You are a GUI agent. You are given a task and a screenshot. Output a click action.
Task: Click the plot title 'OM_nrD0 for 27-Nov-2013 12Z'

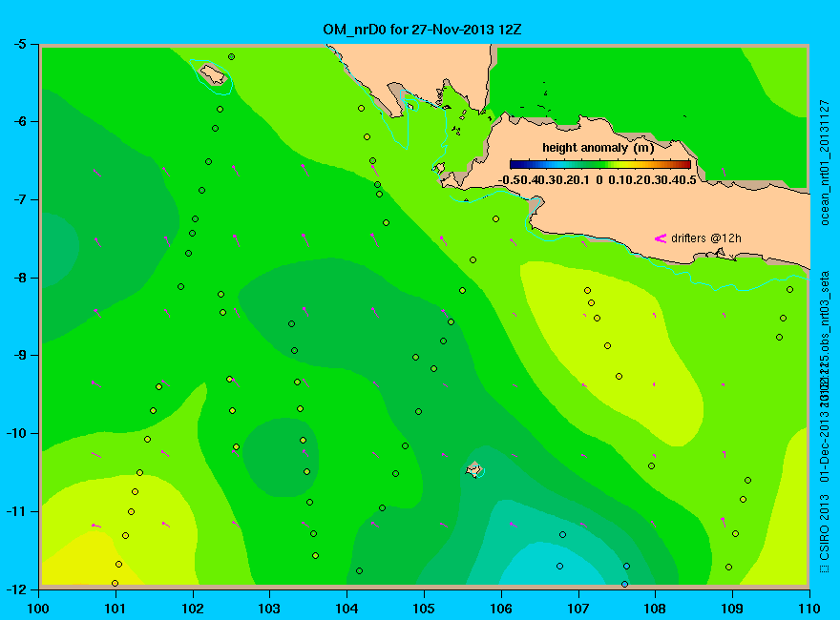pos(422,30)
